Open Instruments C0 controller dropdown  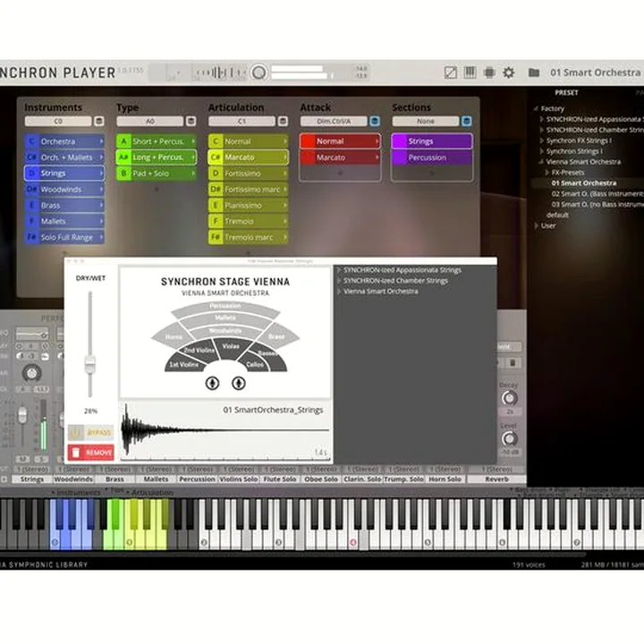click(x=58, y=121)
